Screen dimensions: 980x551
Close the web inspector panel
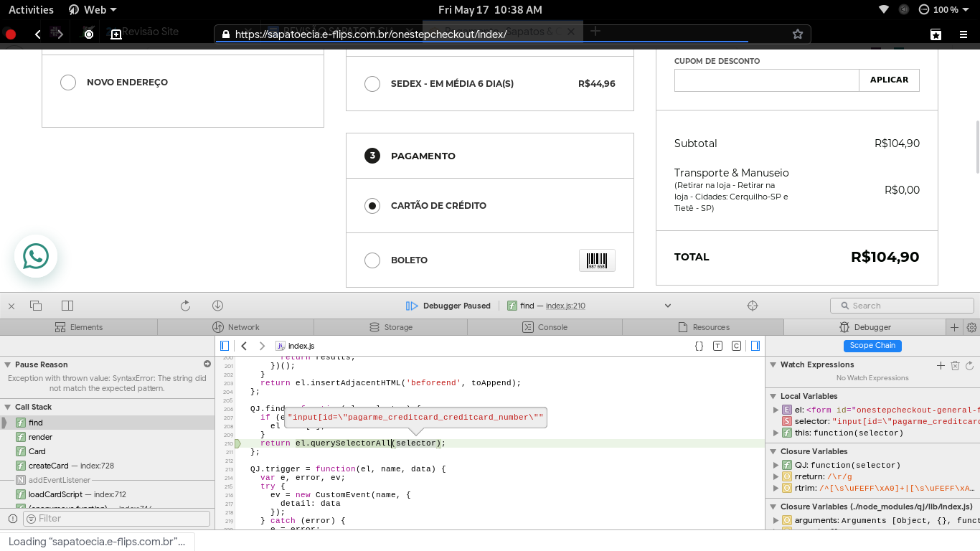click(11, 306)
